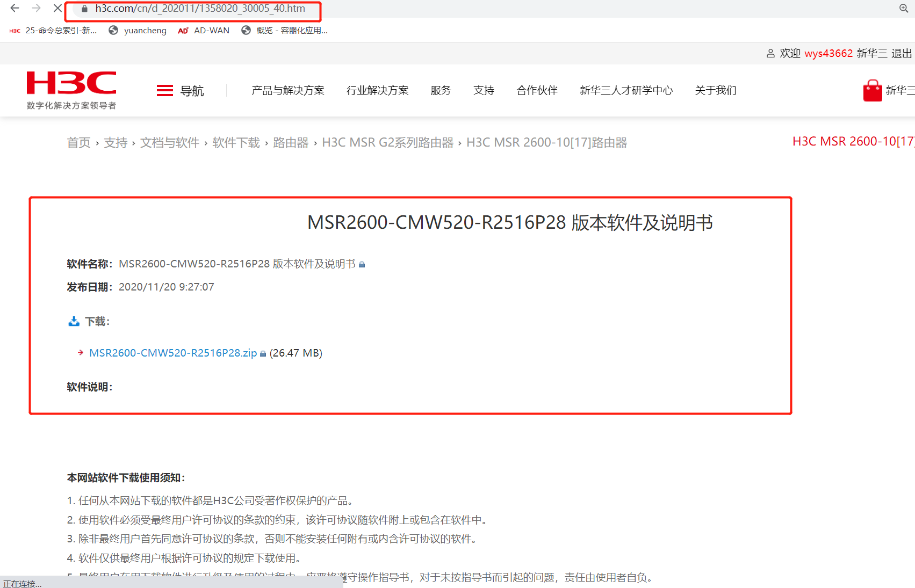Open the 导航 hamburger menu icon
This screenshot has height=588, width=915.
click(x=164, y=91)
